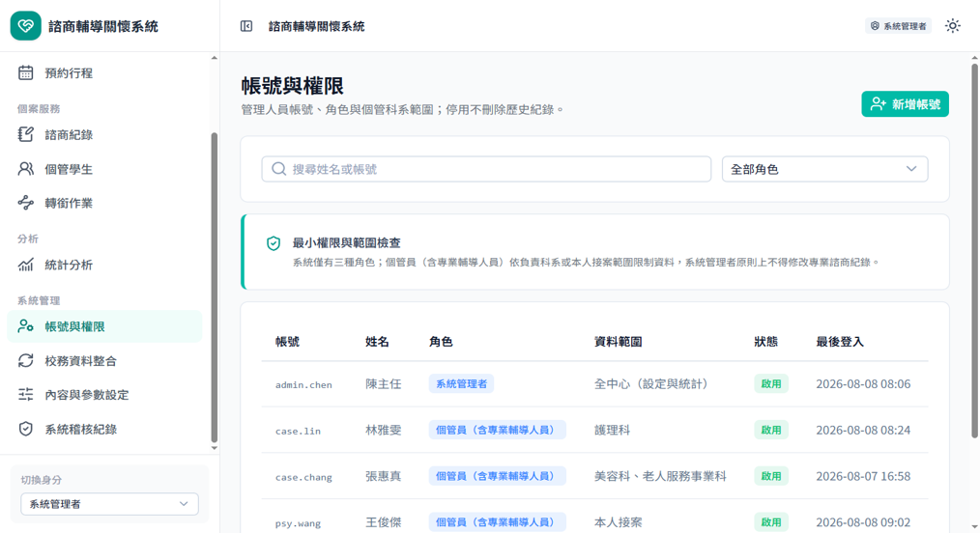Click the name 張惠真
980x533 pixels.
(x=383, y=476)
